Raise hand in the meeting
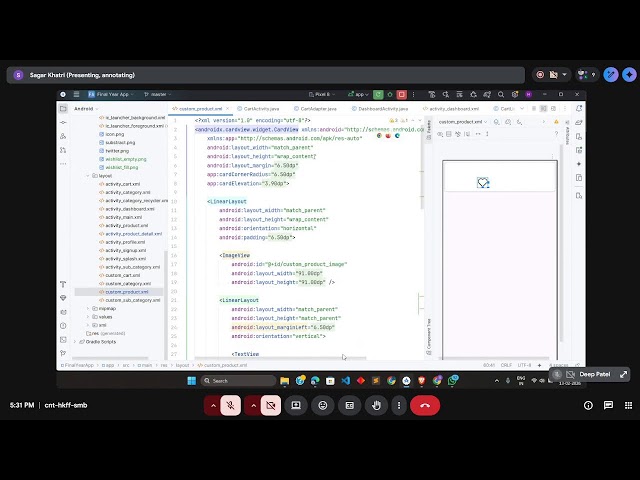Image resolution: width=640 pixels, height=480 pixels. pos(376,405)
